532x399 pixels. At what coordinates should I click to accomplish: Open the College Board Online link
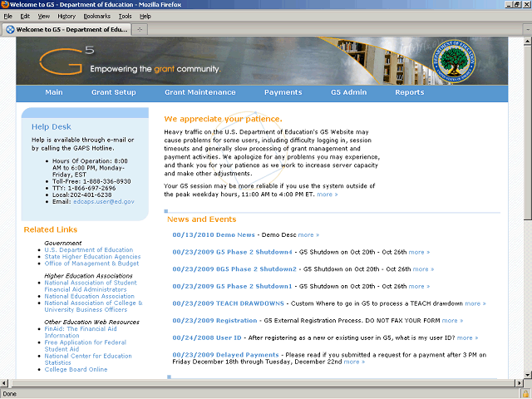pyautogui.click(x=76, y=369)
